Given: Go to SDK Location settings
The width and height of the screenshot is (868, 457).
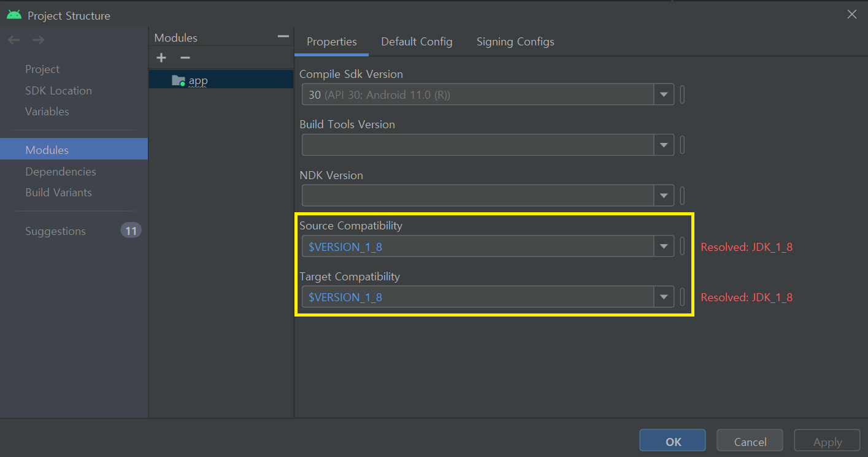Looking at the screenshot, I should pyautogui.click(x=58, y=91).
